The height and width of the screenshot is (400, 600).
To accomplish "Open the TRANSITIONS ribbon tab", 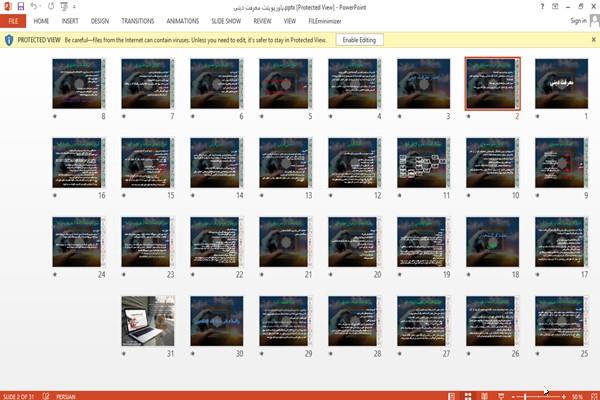I will (x=138, y=21).
